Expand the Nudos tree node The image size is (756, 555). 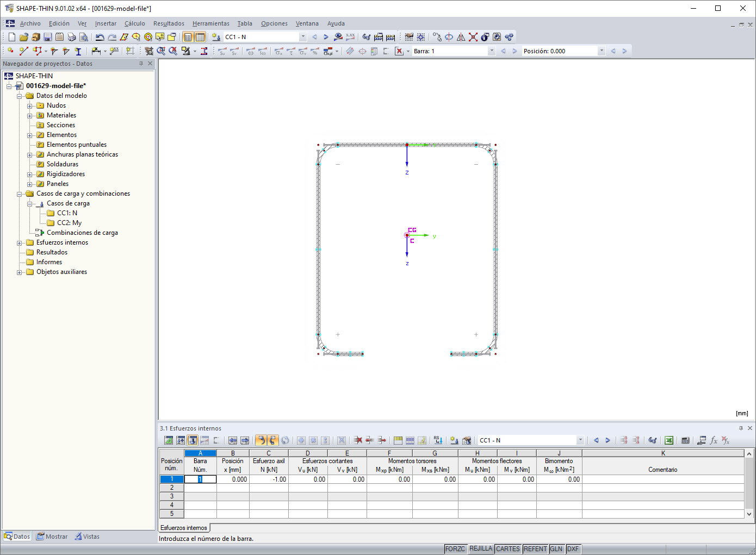click(x=30, y=106)
